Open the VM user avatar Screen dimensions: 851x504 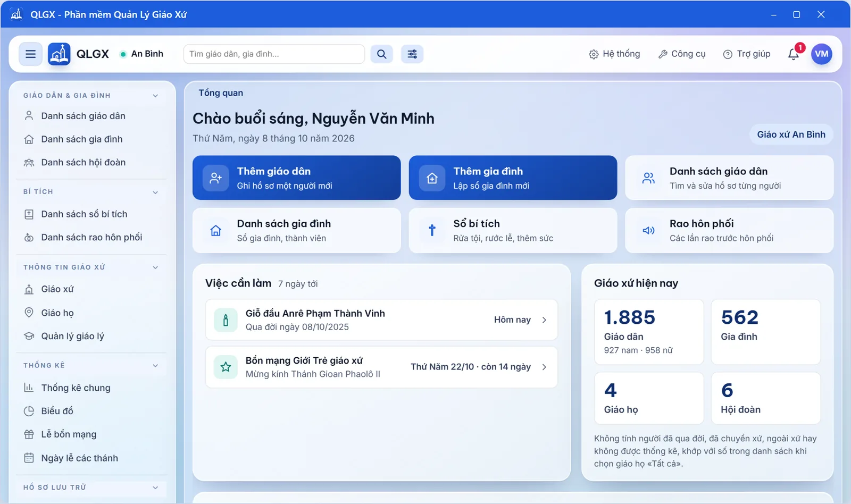point(821,54)
